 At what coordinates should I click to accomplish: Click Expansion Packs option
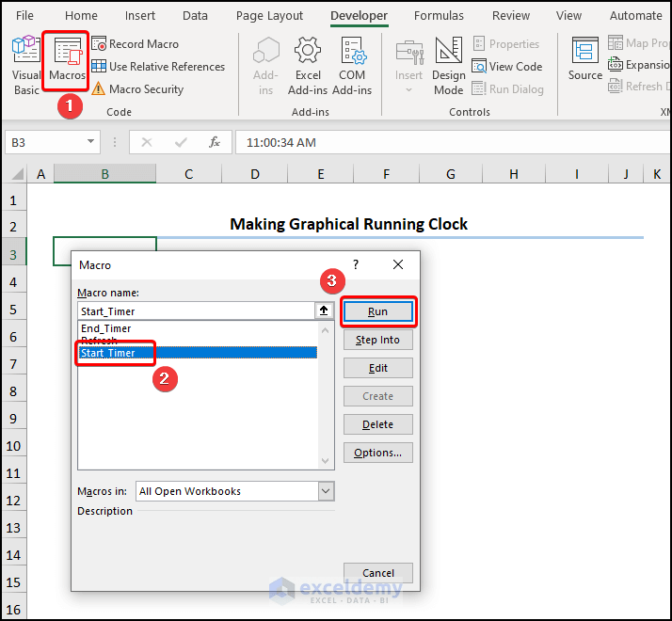click(638, 65)
